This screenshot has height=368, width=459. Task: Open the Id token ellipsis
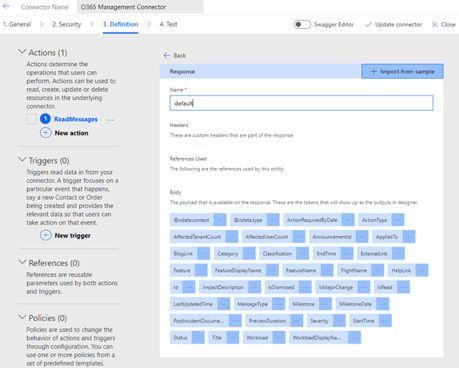(189, 287)
